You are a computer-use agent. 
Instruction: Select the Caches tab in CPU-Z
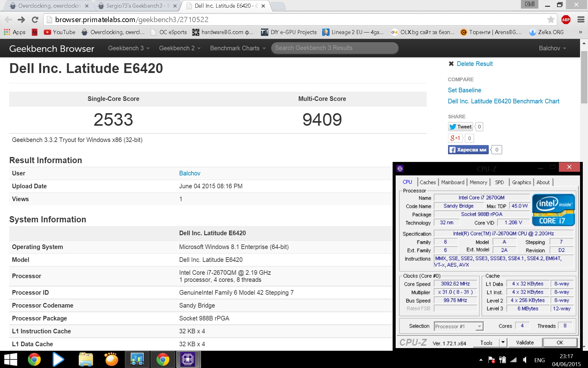pos(428,182)
